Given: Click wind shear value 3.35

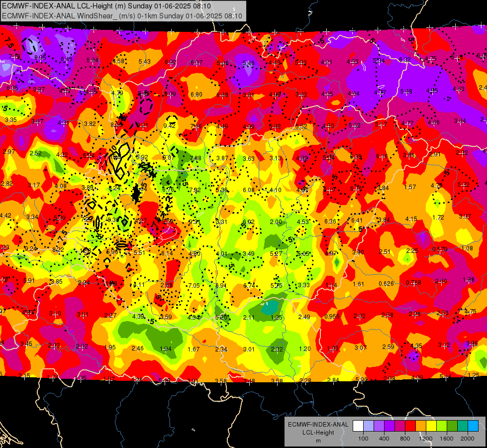Looking at the screenshot, I should (11, 119).
